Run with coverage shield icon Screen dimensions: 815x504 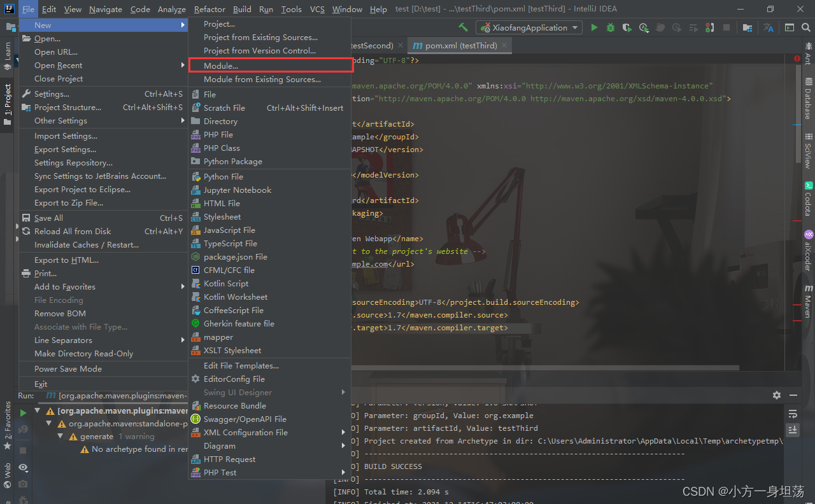[x=627, y=27]
